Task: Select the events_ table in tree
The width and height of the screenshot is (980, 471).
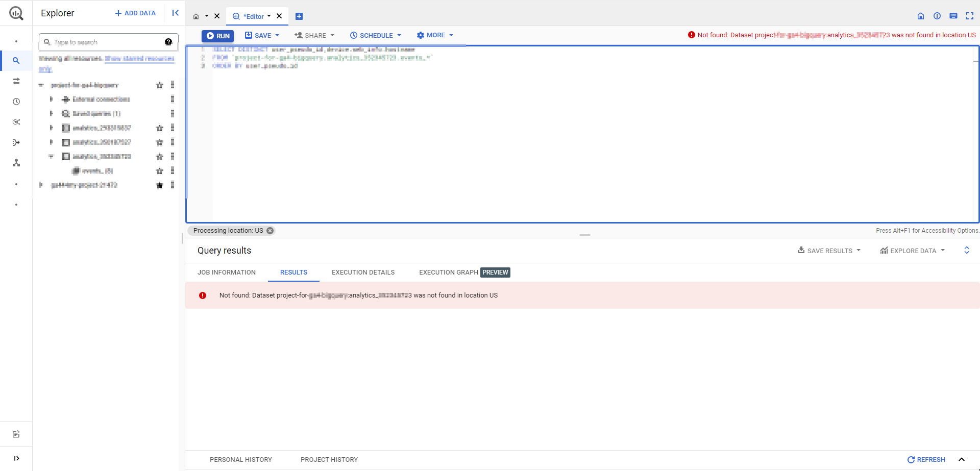Action: pos(97,171)
